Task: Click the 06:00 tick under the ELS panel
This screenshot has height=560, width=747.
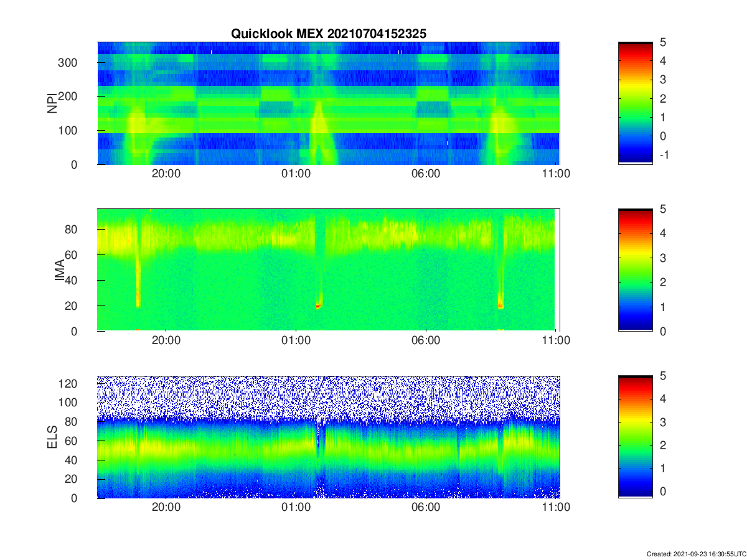Action: click(426, 507)
